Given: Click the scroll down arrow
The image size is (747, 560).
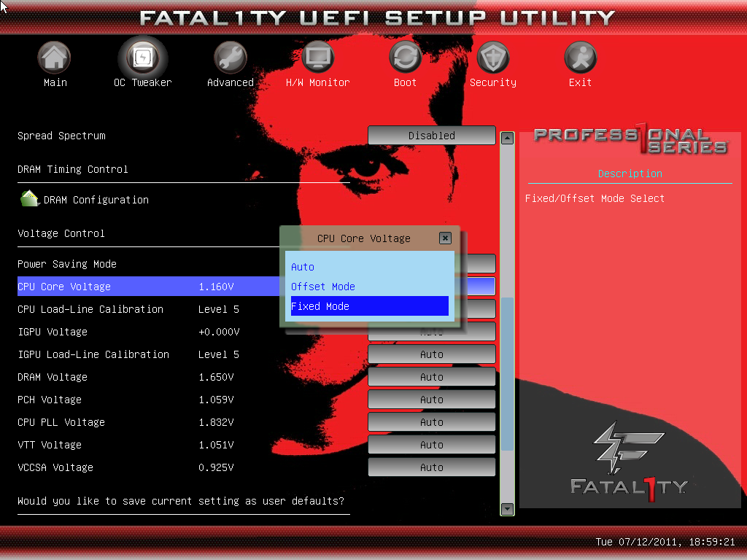Looking at the screenshot, I should [507, 509].
